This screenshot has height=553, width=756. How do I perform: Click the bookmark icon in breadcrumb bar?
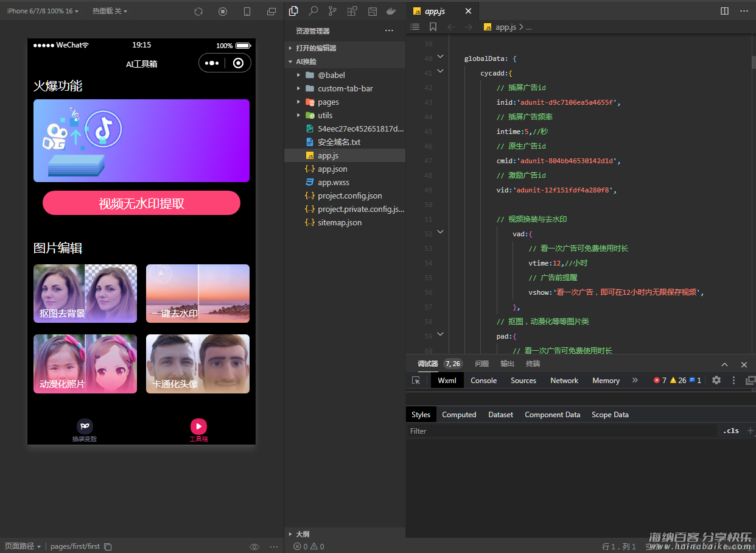click(x=433, y=27)
